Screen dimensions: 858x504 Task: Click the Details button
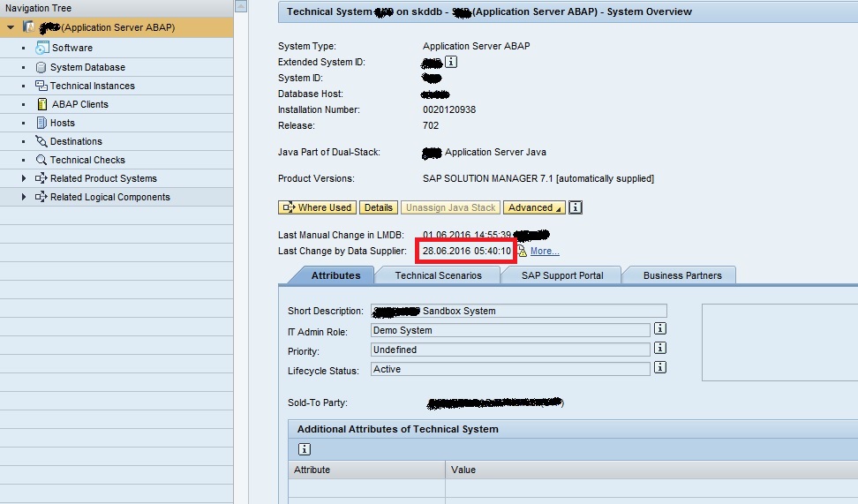[x=378, y=207]
